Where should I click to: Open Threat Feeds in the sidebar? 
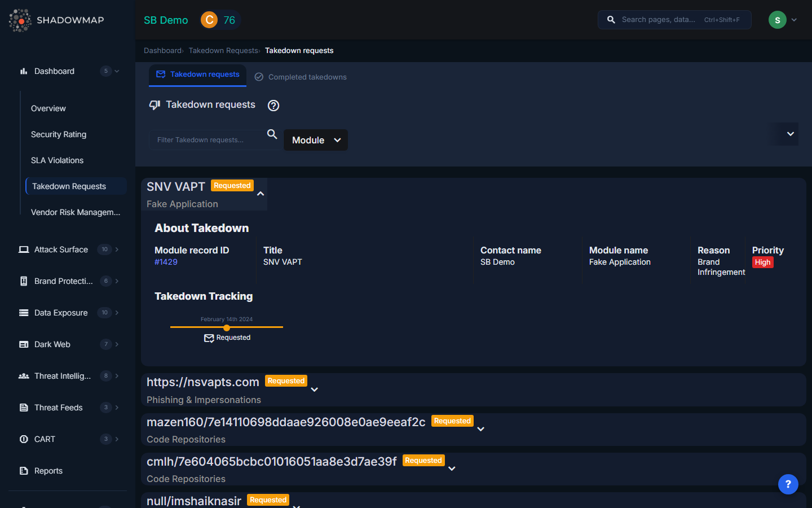(58, 408)
